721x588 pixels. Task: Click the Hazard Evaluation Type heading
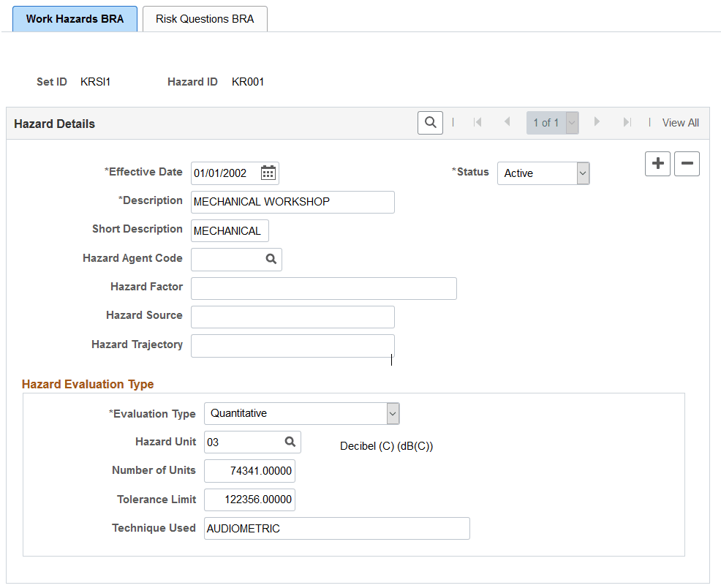(88, 384)
